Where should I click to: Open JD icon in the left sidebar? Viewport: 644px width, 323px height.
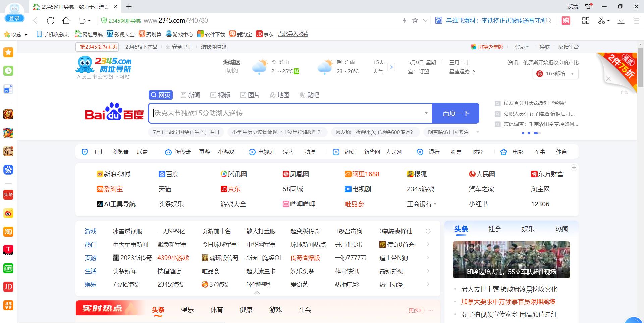pyautogui.click(x=8, y=287)
